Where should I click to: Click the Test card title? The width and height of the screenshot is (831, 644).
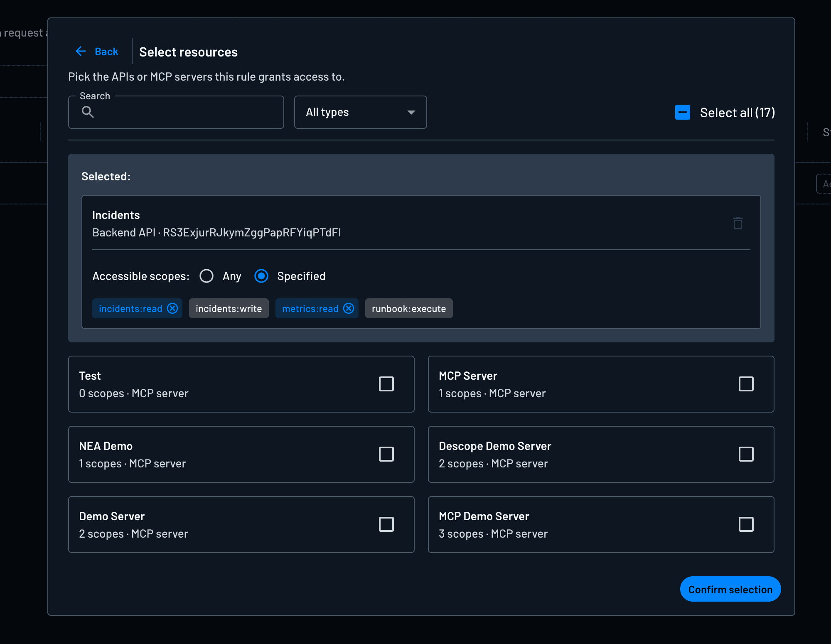click(90, 376)
